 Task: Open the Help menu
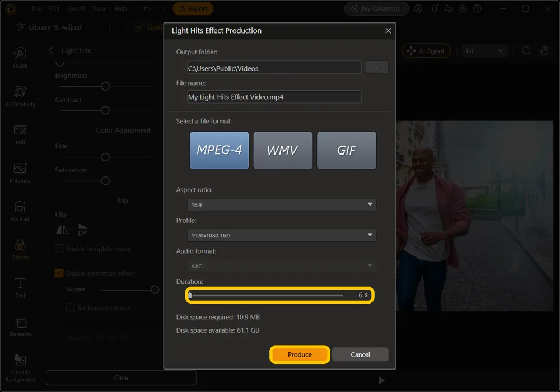tap(120, 8)
